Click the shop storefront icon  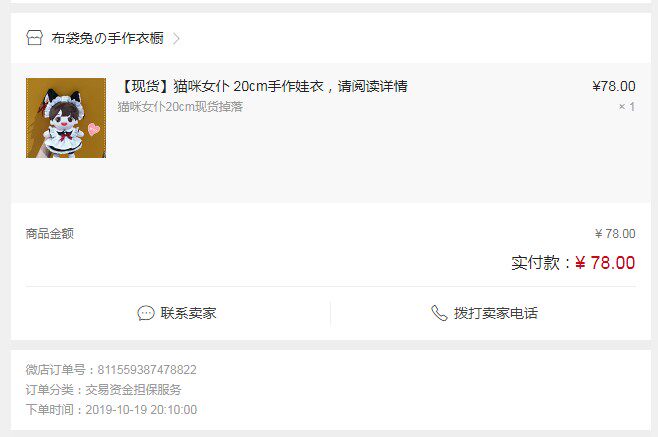click(x=34, y=38)
